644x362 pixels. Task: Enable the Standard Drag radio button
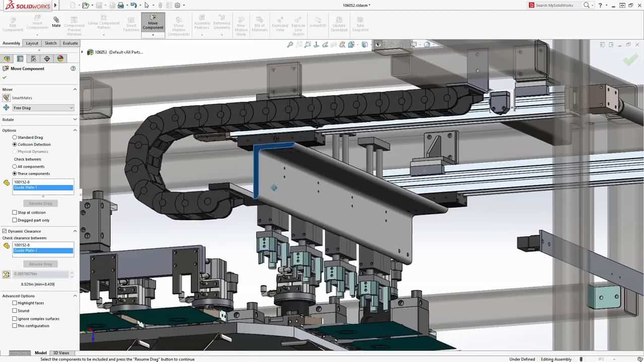coord(15,137)
